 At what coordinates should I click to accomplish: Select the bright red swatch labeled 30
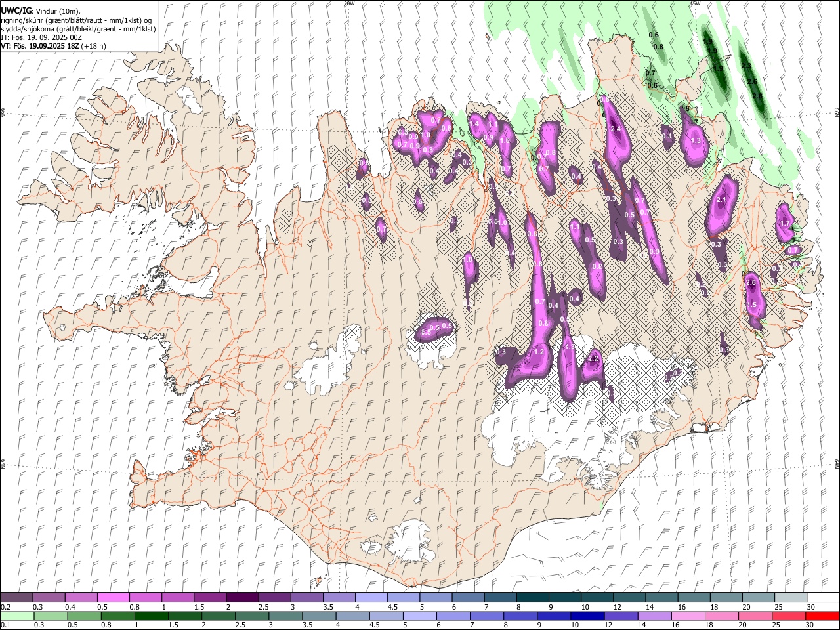point(822,616)
